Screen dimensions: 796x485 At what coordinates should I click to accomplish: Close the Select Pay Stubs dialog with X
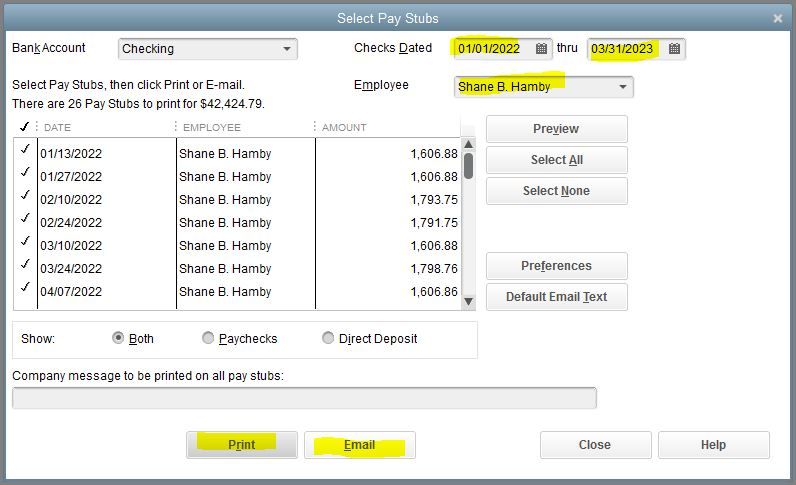pos(778,18)
